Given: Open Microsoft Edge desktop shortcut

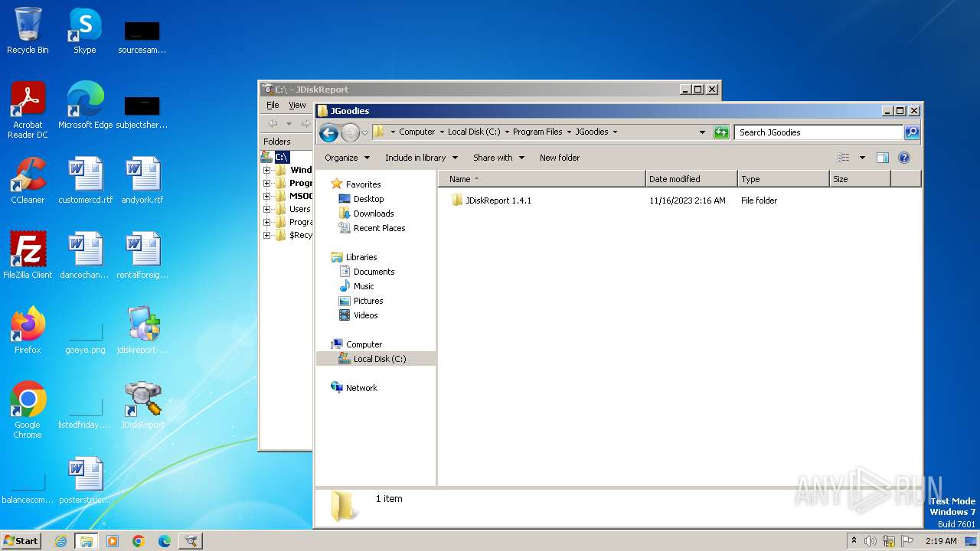Looking at the screenshot, I should click(85, 106).
